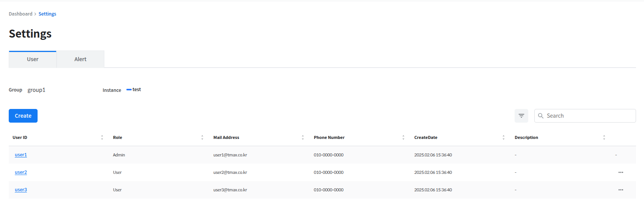Switch to the User tab
Viewport: 644px width, 205px height.
pos(33,59)
